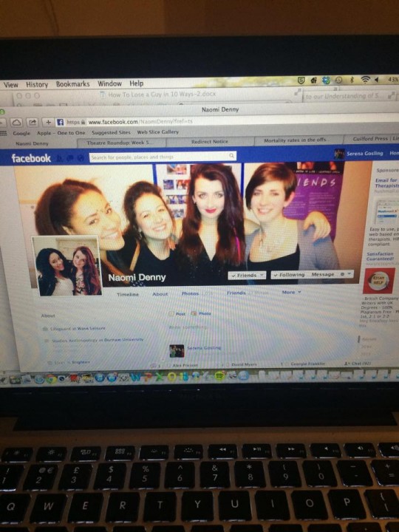
Task: Click the Photo camera icon in the composer
Action: point(194,313)
